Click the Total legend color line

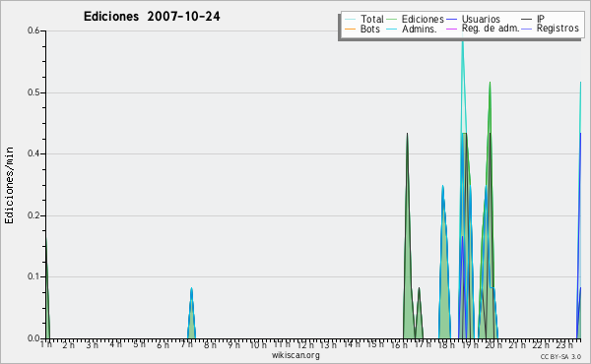click(350, 20)
